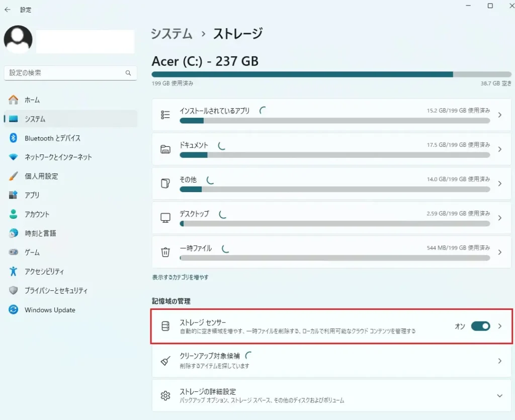Click the その他 files icon

click(165, 183)
